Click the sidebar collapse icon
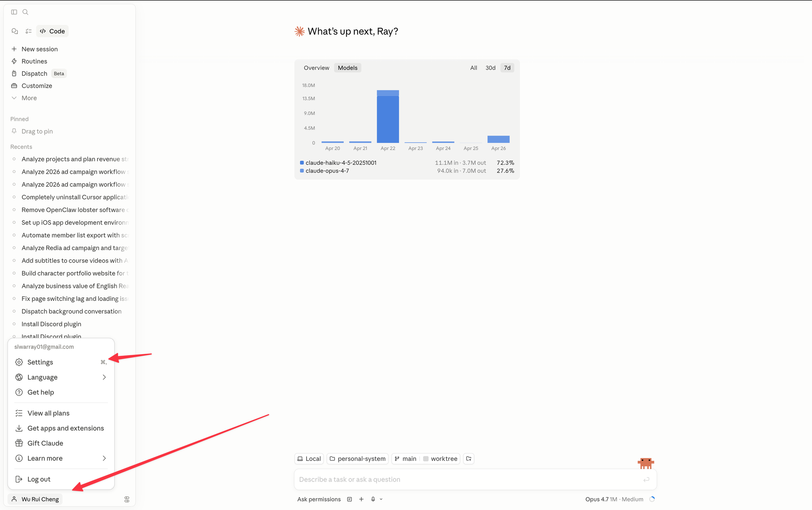Viewport: 812px width, 510px height. 14,12
